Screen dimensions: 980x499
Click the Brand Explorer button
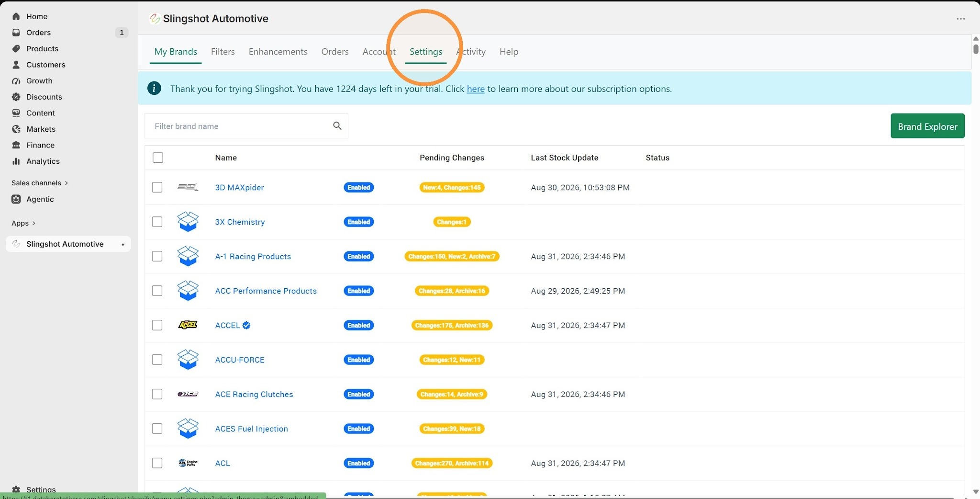[x=927, y=126]
